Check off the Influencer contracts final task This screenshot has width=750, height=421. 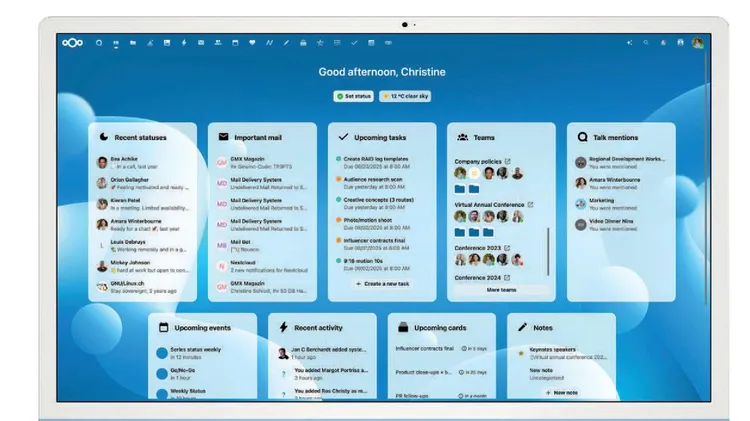(339, 240)
